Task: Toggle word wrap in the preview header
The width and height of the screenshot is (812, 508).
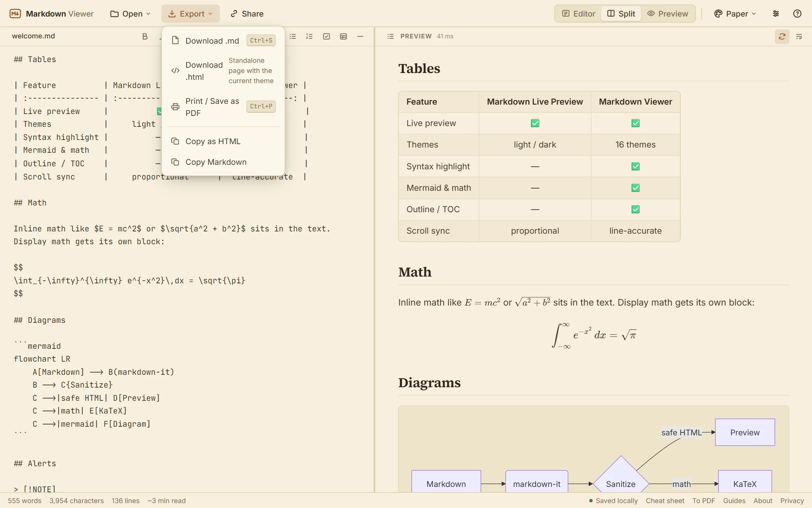Action: pos(799,36)
